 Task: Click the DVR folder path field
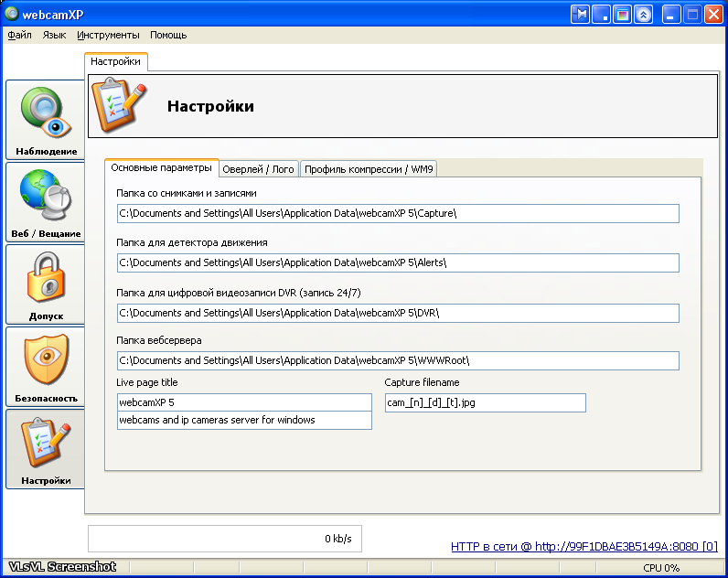coord(398,313)
